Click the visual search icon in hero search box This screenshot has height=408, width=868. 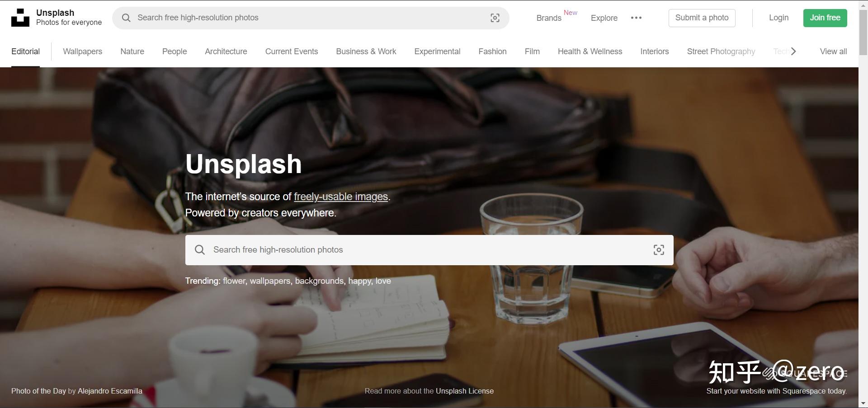(659, 250)
